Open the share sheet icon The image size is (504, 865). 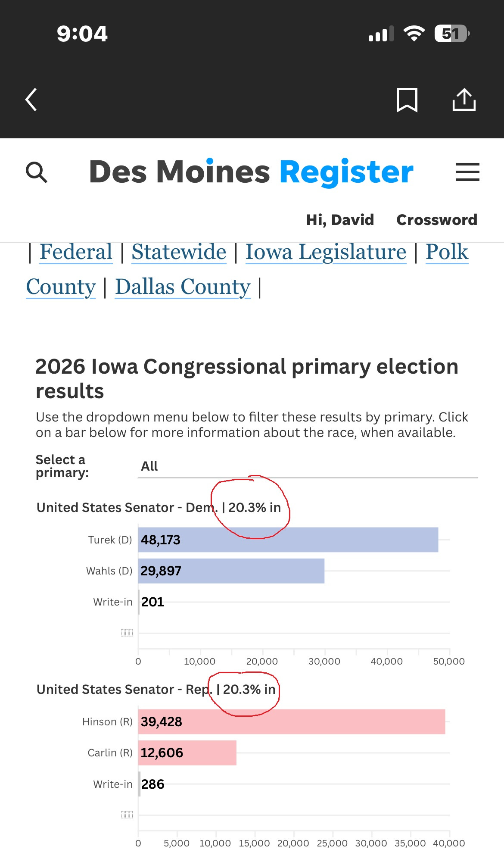pyautogui.click(x=464, y=100)
